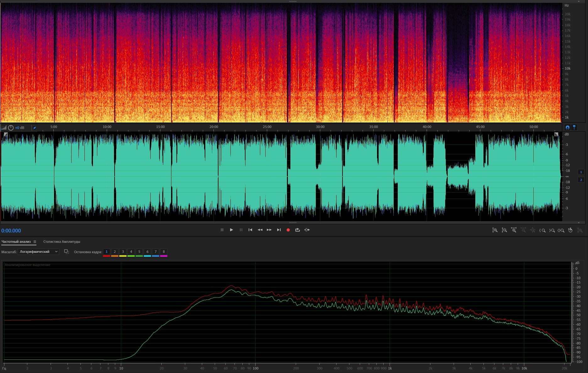Viewport: 588px width, 373px height.
Task: Toggle the pin icon beside the gain readout
Action: click(35, 128)
